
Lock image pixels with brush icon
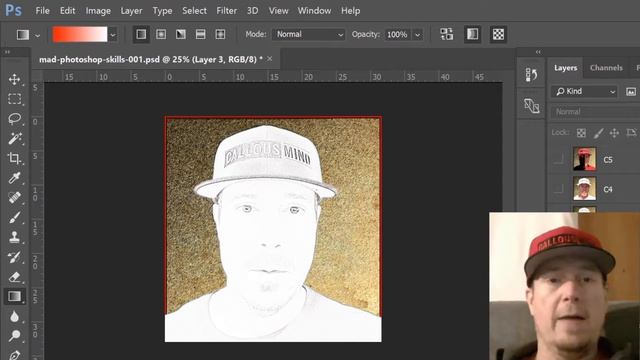[x=598, y=133]
